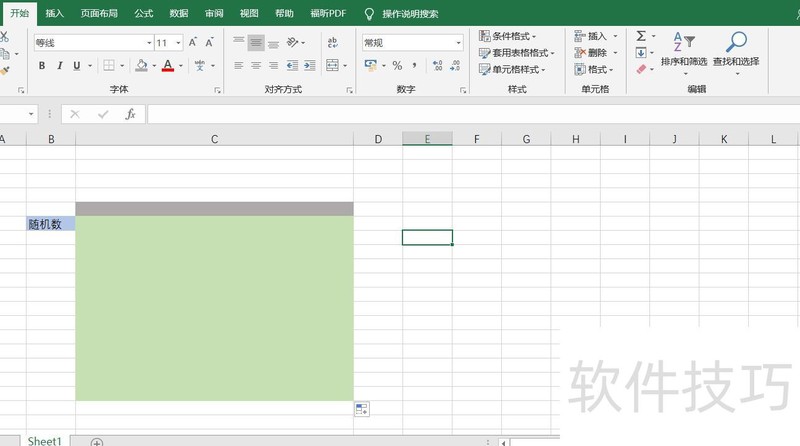Open 查找和选择 menu
The height and width of the screenshot is (446, 800).
(736, 53)
